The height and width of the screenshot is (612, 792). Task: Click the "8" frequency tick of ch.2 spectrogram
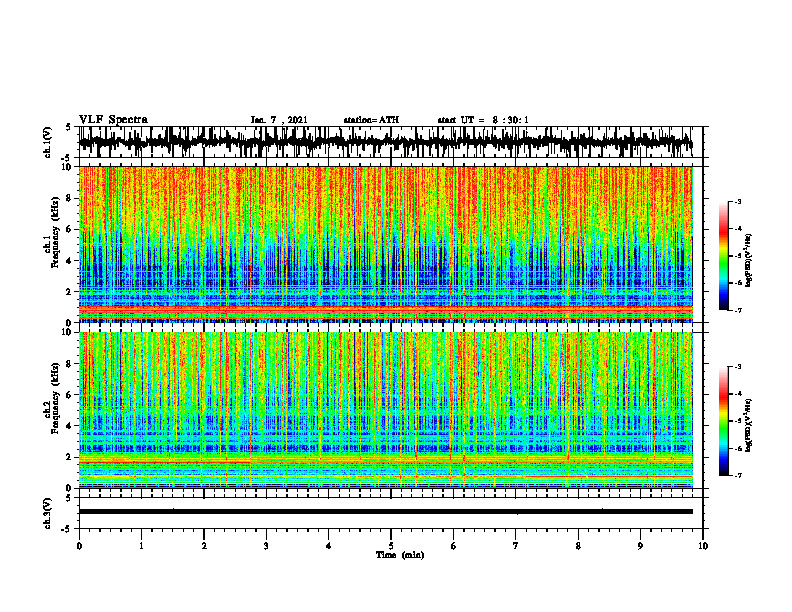click(70, 364)
